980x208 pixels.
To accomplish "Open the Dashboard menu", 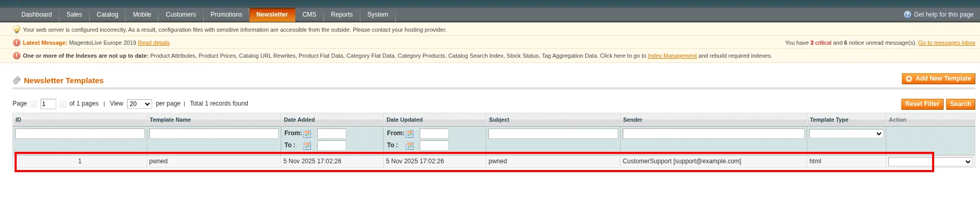I will 36,15.
